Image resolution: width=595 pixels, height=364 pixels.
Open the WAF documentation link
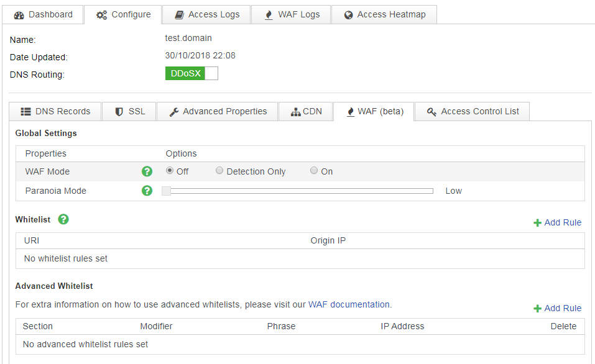pos(349,304)
